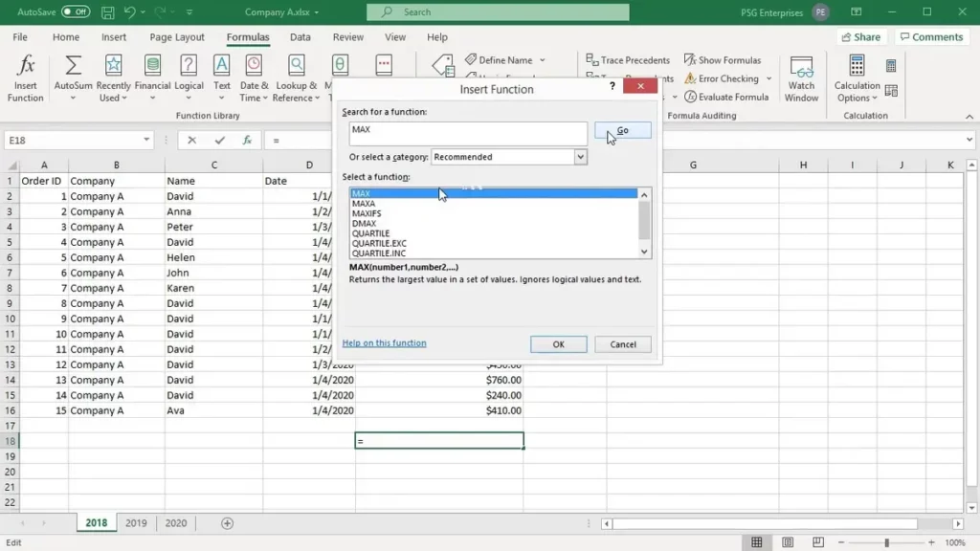The height and width of the screenshot is (551, 980).
Task: Open Financial functions list
Action: point(152,78)
